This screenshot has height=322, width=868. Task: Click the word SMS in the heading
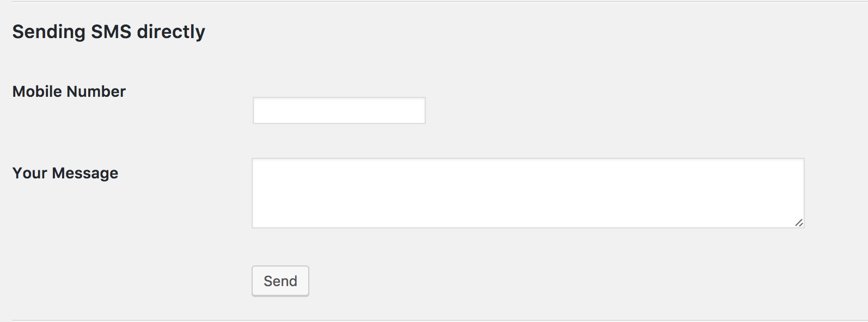click(111, 32)
